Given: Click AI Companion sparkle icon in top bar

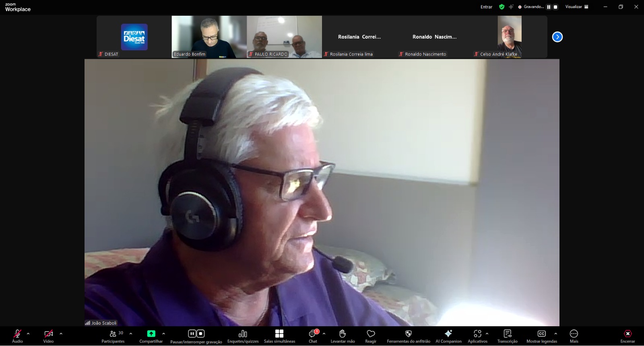Looking at the screenshot, I should 511,7.
